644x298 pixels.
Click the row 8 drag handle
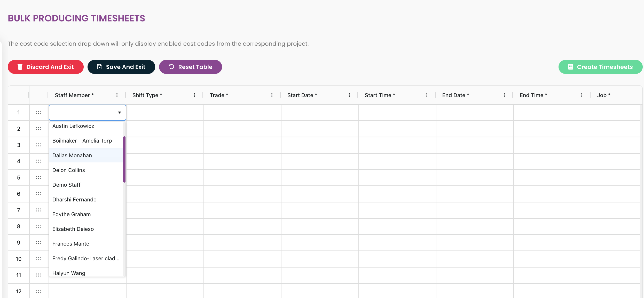tap(38, 226)
